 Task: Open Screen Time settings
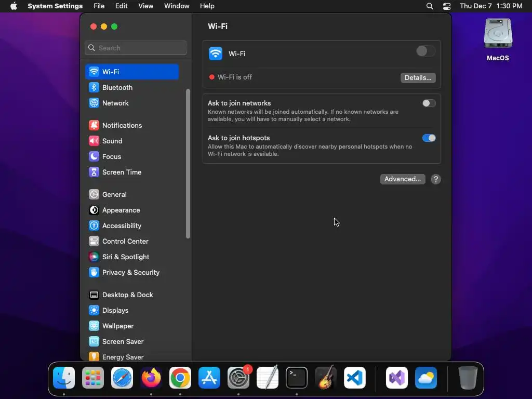(x=132, y=172)
